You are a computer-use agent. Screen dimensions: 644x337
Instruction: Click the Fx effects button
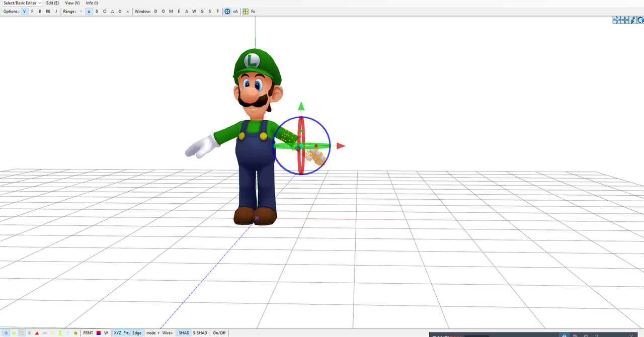[x=253, y=11]
